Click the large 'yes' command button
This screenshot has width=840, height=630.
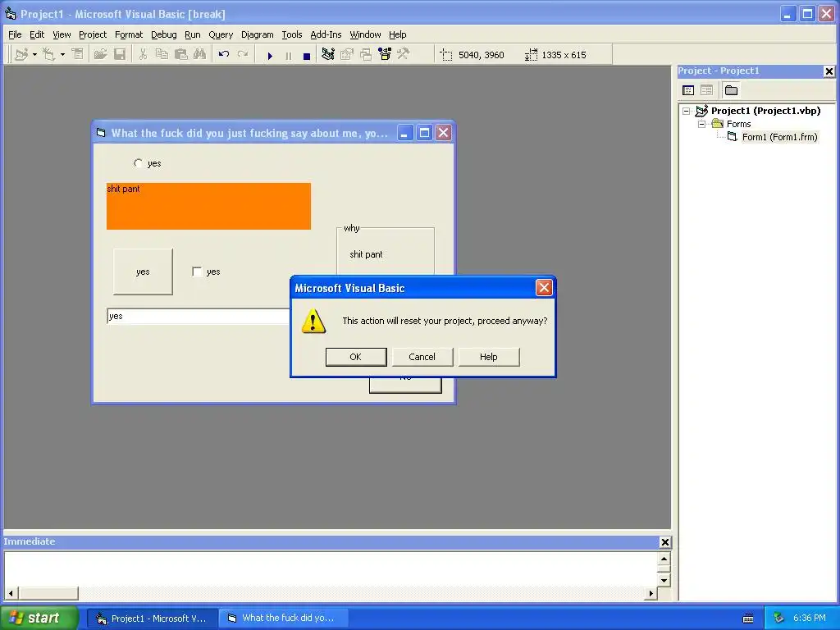click(143, 272)
